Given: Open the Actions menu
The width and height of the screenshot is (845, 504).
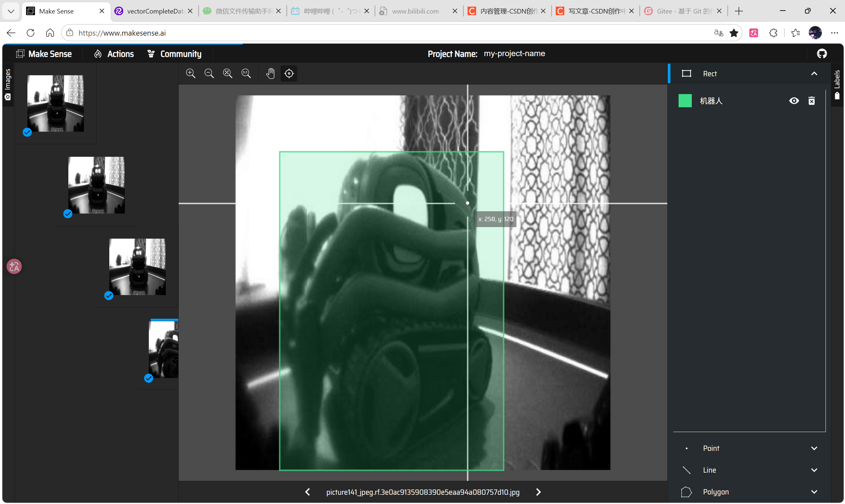Looking at the screenshot, I should point(114,54).
